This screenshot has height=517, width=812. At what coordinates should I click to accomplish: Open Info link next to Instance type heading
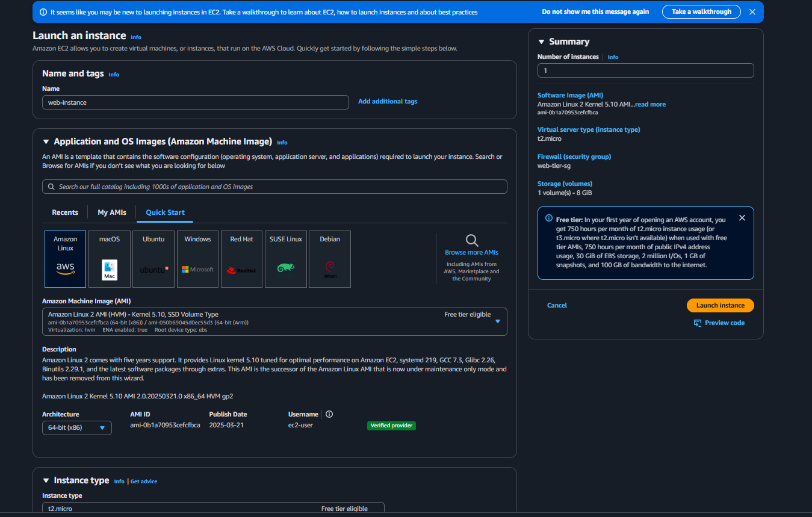point(119,481)
